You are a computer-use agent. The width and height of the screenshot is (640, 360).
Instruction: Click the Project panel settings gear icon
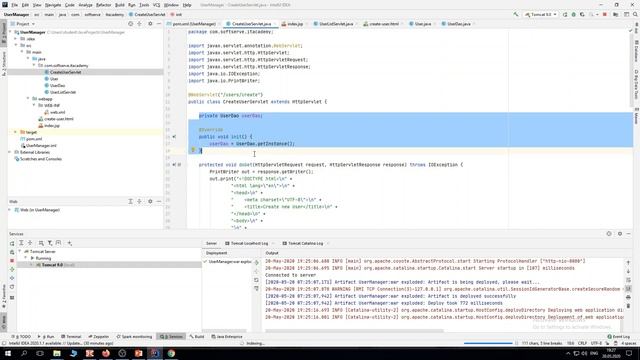150,24
